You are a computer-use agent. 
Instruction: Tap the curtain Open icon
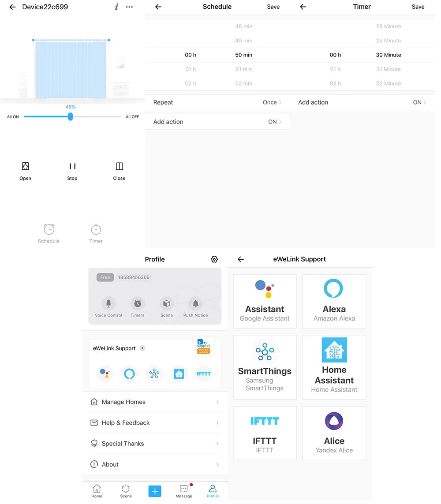26,166
